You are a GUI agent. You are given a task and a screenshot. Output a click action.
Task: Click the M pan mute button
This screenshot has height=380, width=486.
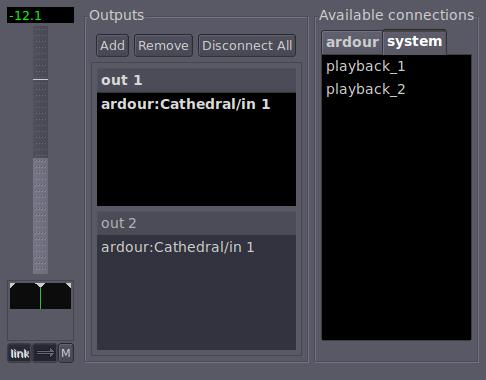66,353
